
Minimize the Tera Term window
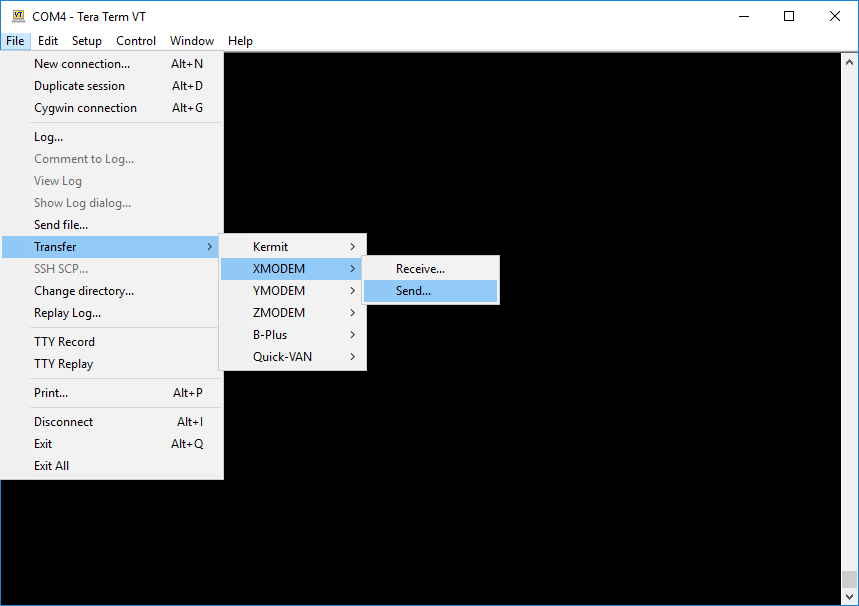743,16
